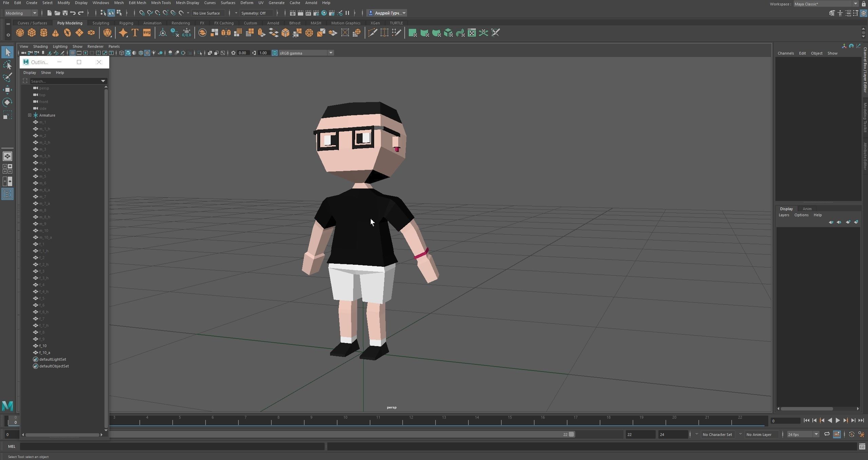Open the sRGB gamma dropdown
This screenshot has width=868, height=460.
330,53
